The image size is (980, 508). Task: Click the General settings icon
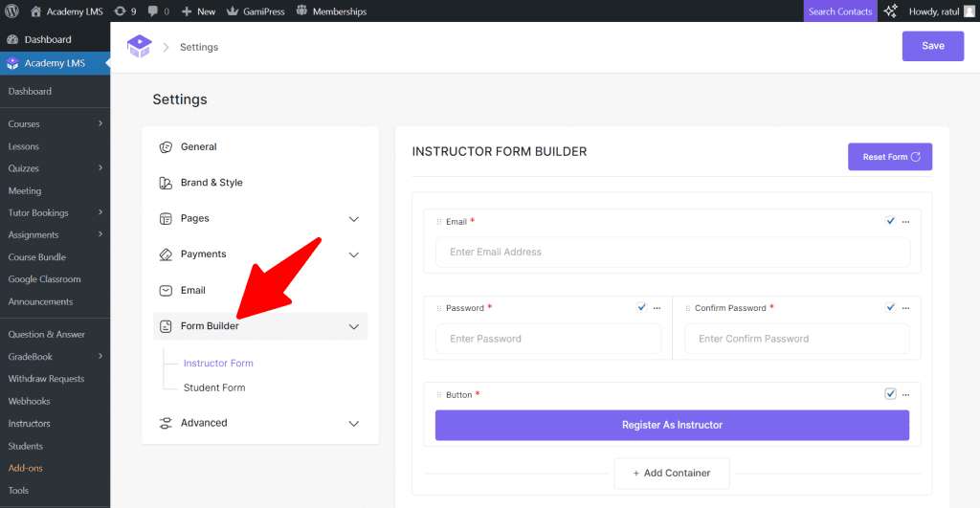click(166, 146)
